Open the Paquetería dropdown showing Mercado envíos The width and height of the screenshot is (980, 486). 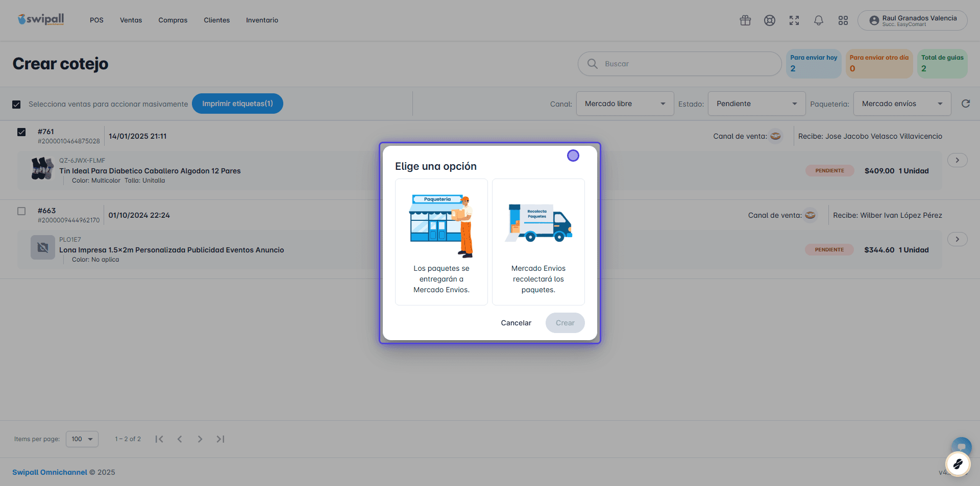click(902, 104)
